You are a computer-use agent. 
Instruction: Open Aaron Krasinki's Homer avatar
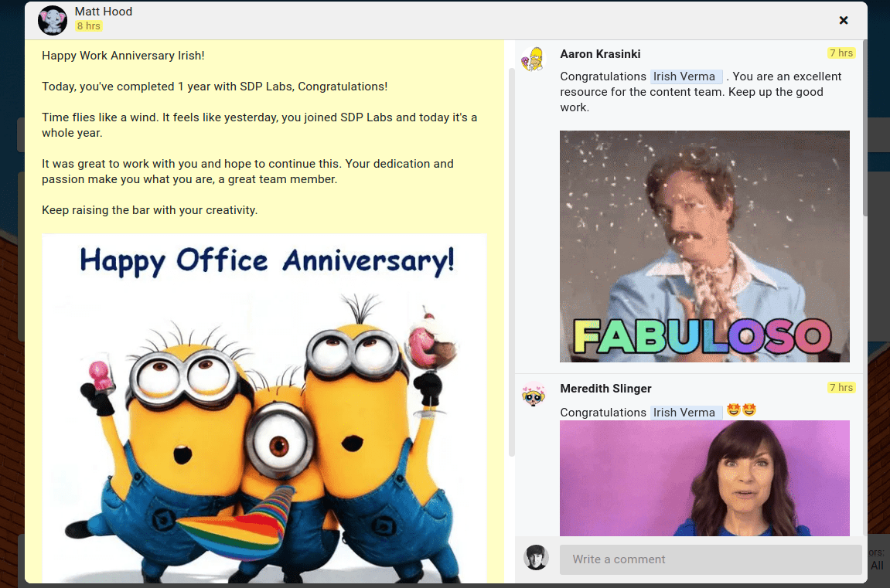533,59
